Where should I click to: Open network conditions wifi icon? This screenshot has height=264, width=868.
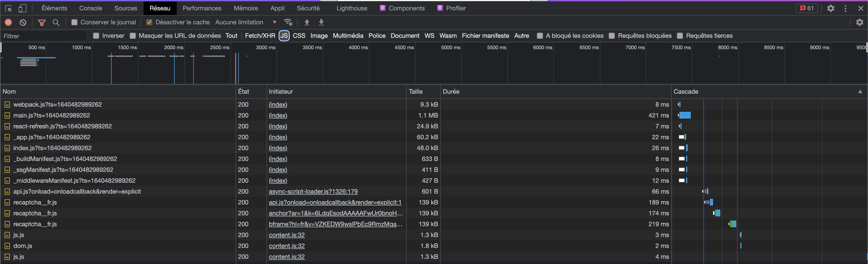288,22
